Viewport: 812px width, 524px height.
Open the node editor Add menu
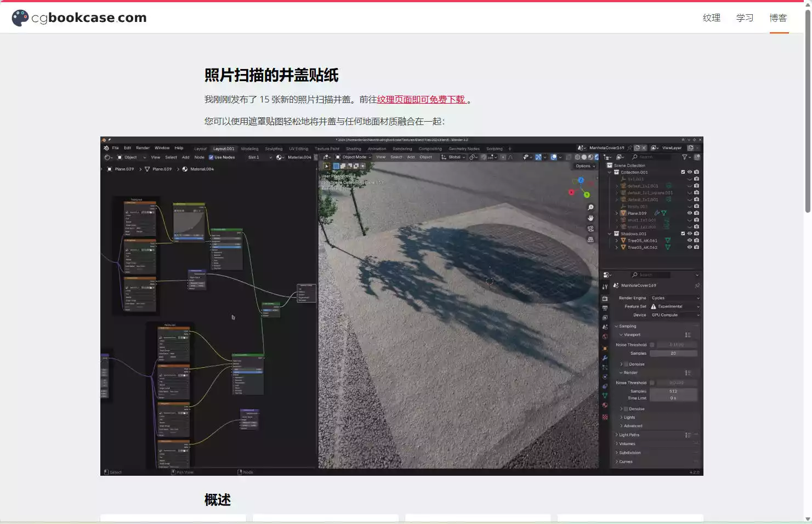point(185,157)
